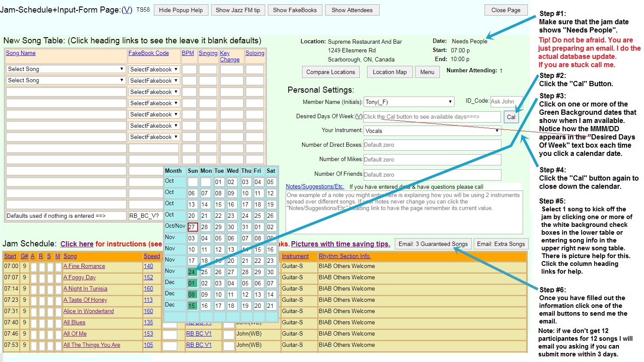Focus the Number of Direct Boxes field
Image resolution: width=644 pixels, height=362 pixels.
[x=432, y=145]
